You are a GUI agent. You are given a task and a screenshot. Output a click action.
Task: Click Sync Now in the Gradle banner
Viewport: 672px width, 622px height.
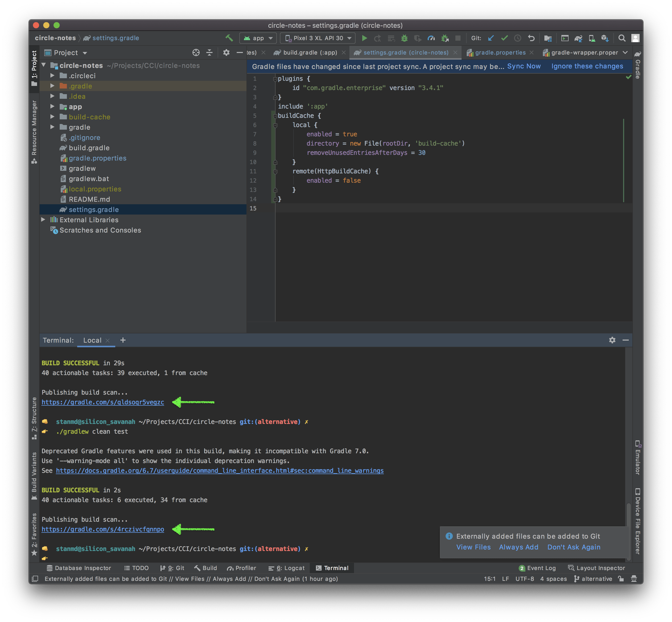(x=524, y=66)
